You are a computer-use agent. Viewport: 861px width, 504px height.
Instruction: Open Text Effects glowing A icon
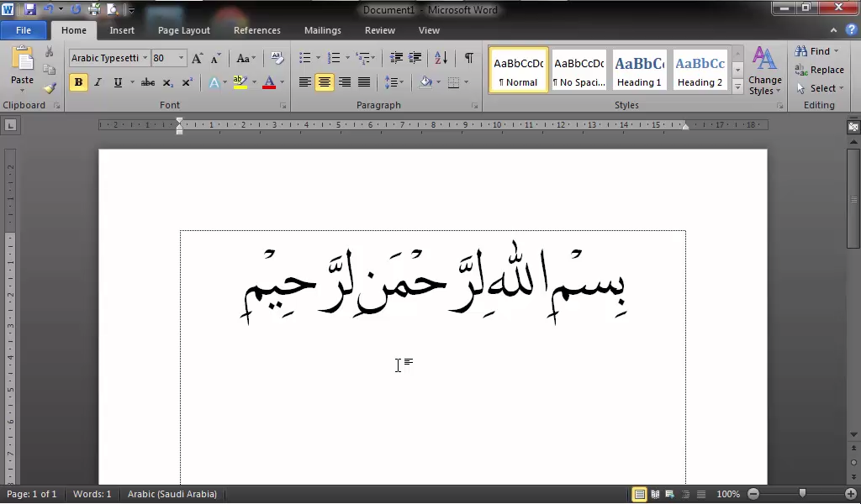[x=214, y=83]
